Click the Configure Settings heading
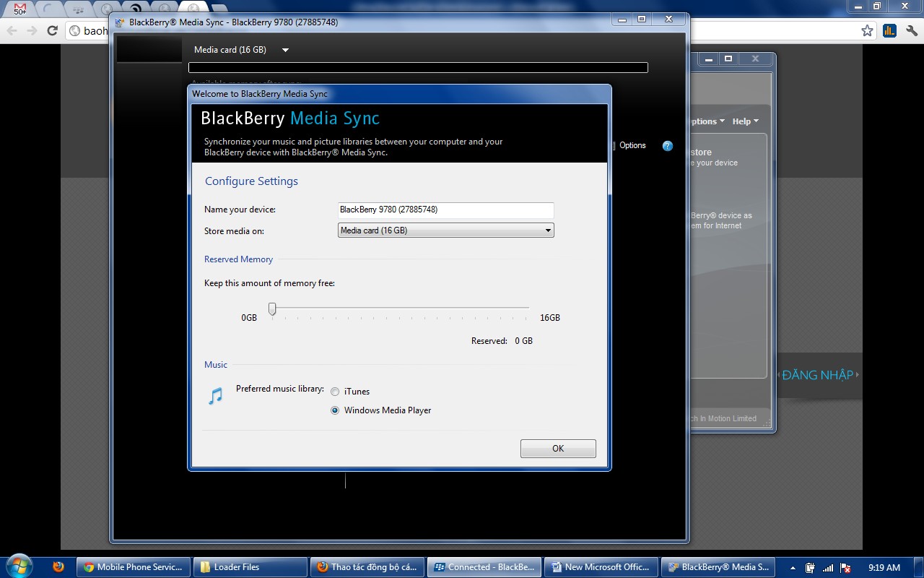924x578 pixels. point(251,181)
